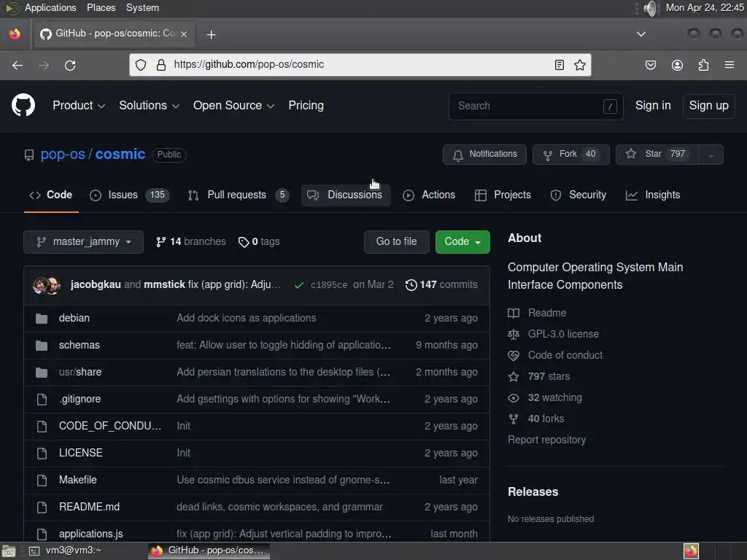Switch to the Issues tab
747x560 pixels.
click(129, 195)
